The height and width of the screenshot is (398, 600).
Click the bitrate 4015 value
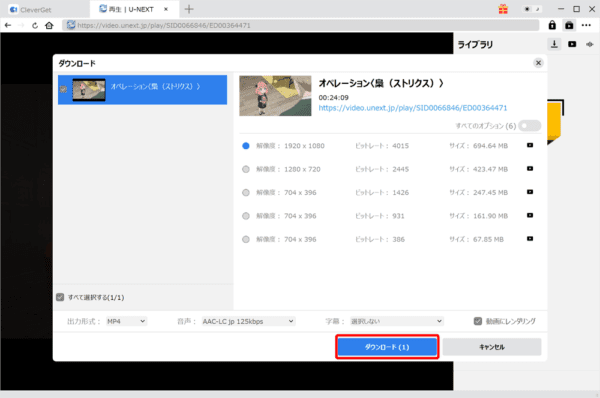point(400,146)
